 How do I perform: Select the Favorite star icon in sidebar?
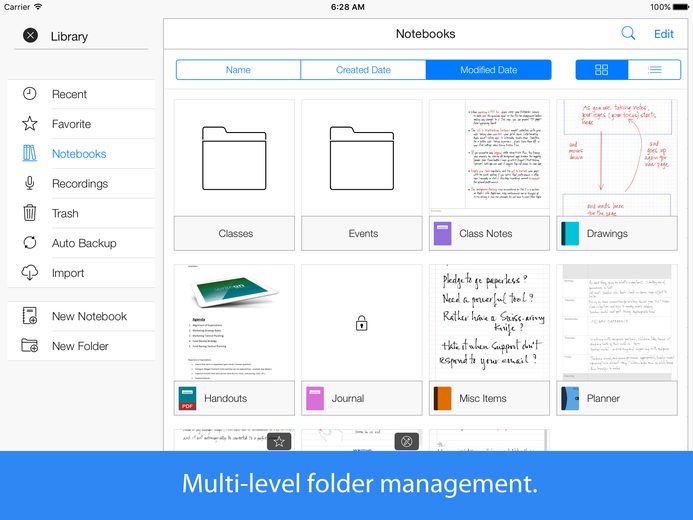coord(30,124)
